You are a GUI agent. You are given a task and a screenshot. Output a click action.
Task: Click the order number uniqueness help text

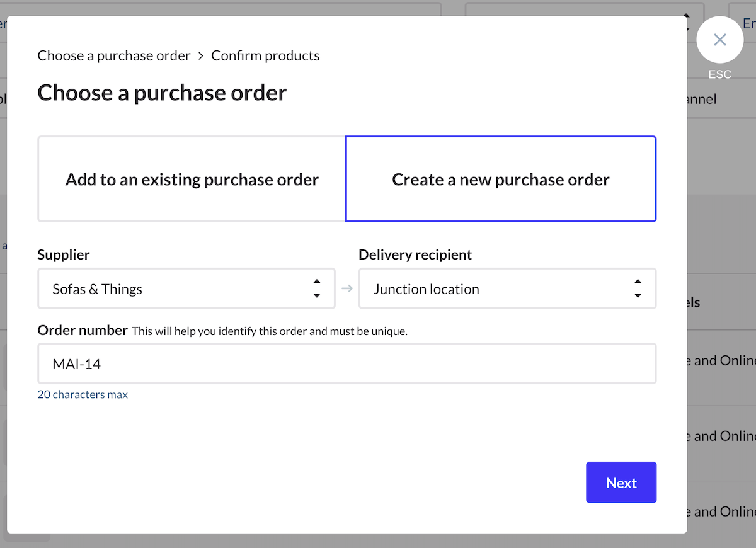(270, 331)
